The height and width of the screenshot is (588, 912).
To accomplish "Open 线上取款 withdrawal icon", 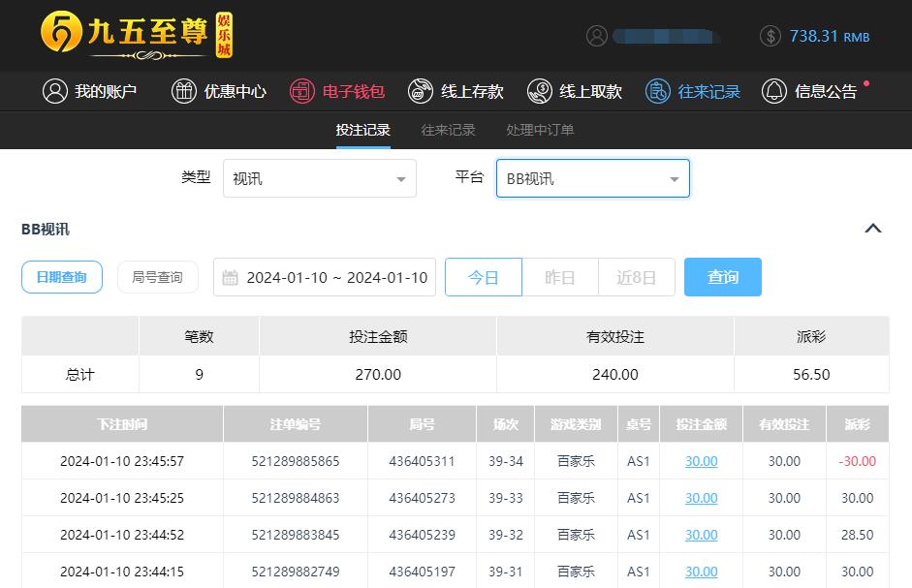I will click(539, 91).
